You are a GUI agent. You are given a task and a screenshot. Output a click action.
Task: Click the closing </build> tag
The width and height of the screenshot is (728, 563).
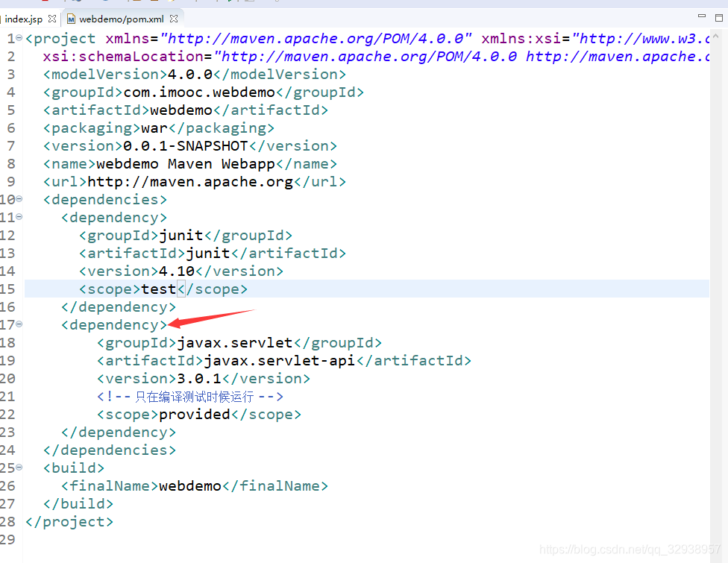(x=78, y=504)
